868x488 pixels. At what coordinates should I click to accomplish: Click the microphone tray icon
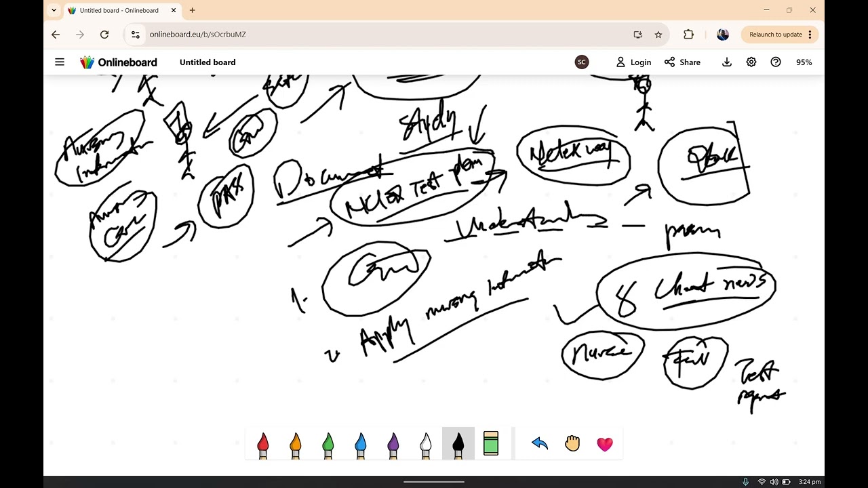[746, 482]
